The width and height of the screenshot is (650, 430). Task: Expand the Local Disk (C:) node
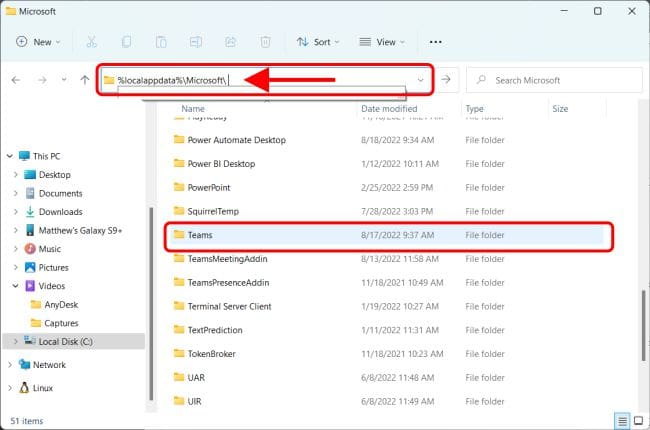(x=15, y=342)
